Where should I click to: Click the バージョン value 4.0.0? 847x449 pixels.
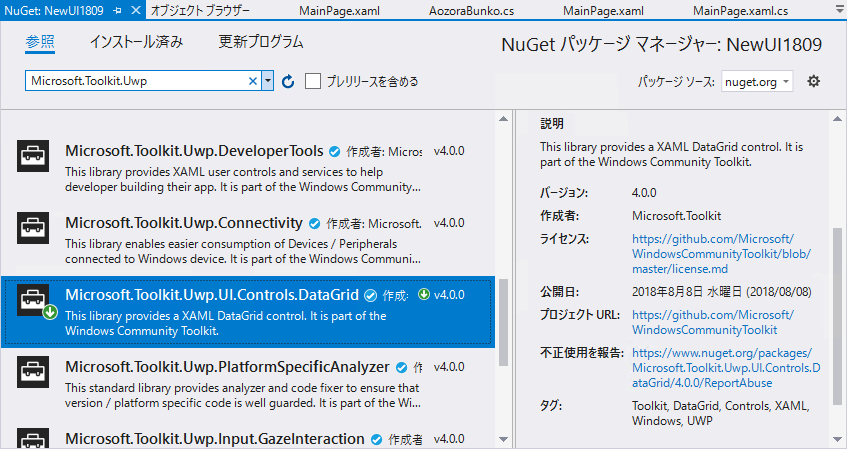point(644,193)
